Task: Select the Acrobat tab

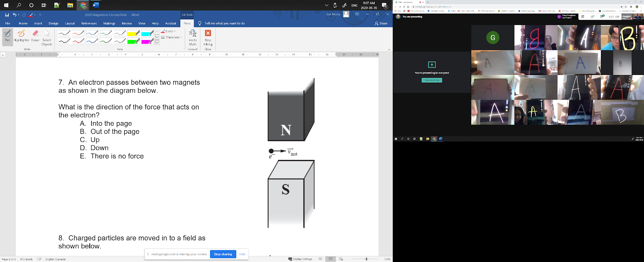Action: [x=171, y=23]
